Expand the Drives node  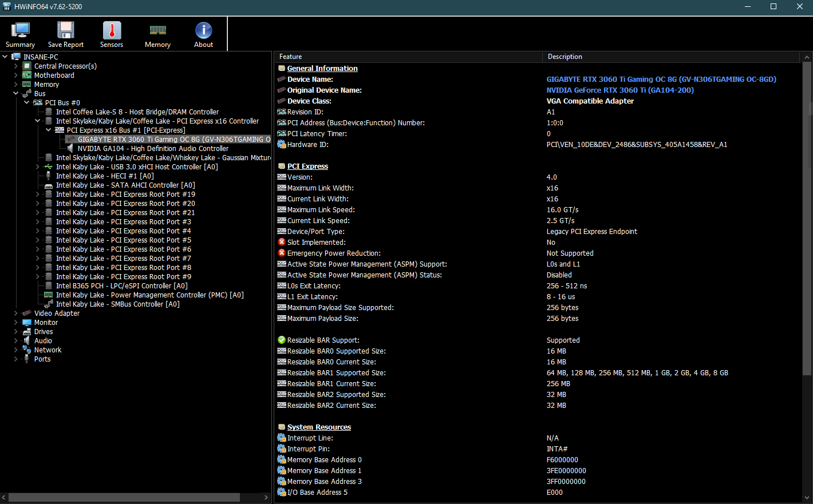point(16,331)
